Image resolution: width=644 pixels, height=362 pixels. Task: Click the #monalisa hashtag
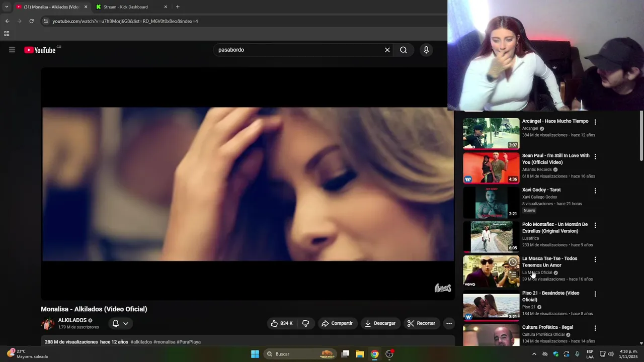pyautogui.click(x=165, y=342)
